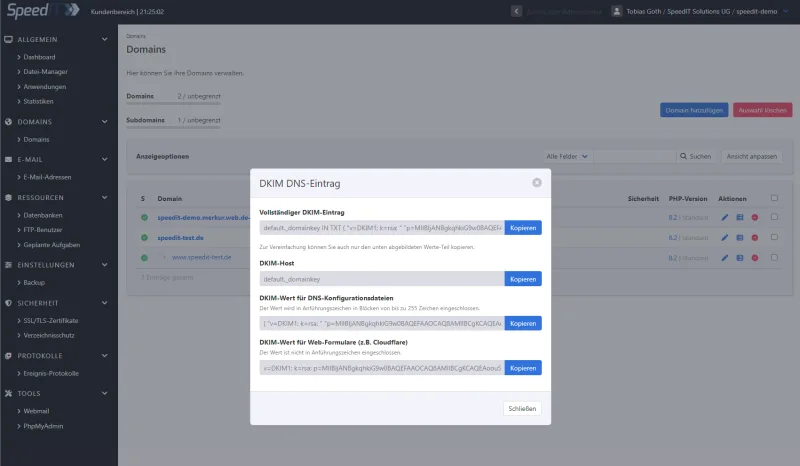This screenshot has height=466, width=800.
Task: Copy the Vollständiger DKIM-Eintrag value
Action: pos(523,228)
